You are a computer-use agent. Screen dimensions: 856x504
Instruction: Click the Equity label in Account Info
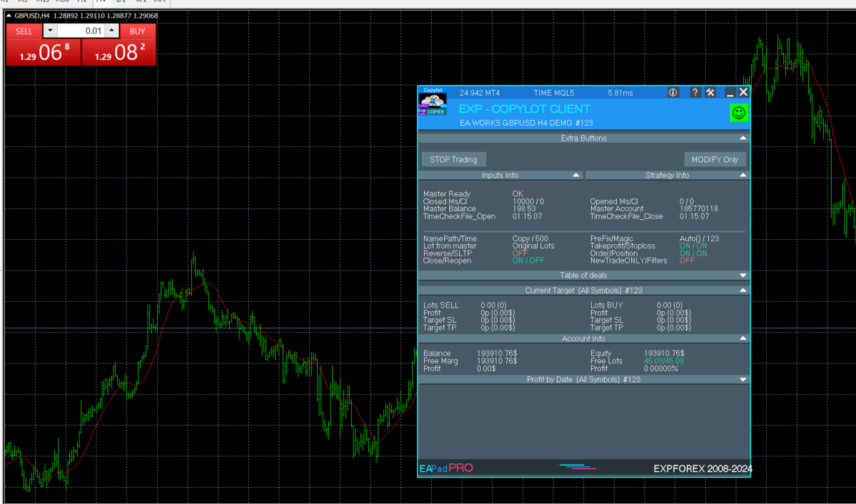(x=600, y=353)
